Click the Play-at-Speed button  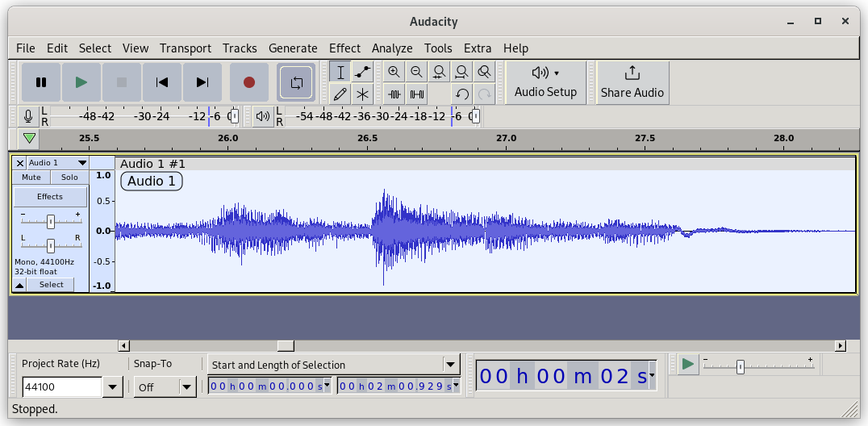click(x=687, y=364)
